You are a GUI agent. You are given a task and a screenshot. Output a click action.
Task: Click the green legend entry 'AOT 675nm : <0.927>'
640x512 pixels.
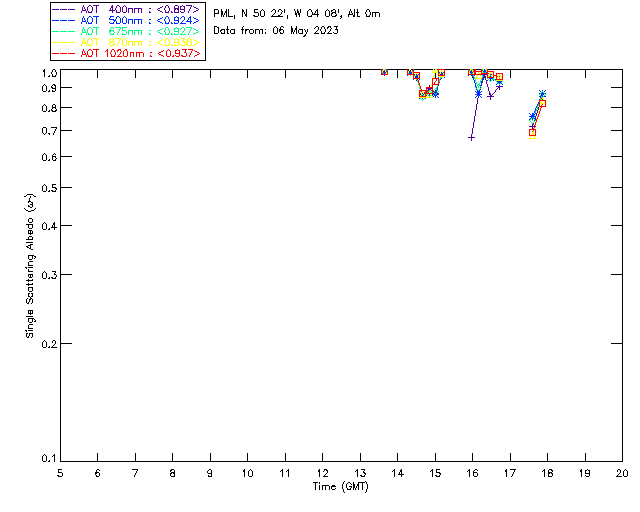(x=140, y=31)
